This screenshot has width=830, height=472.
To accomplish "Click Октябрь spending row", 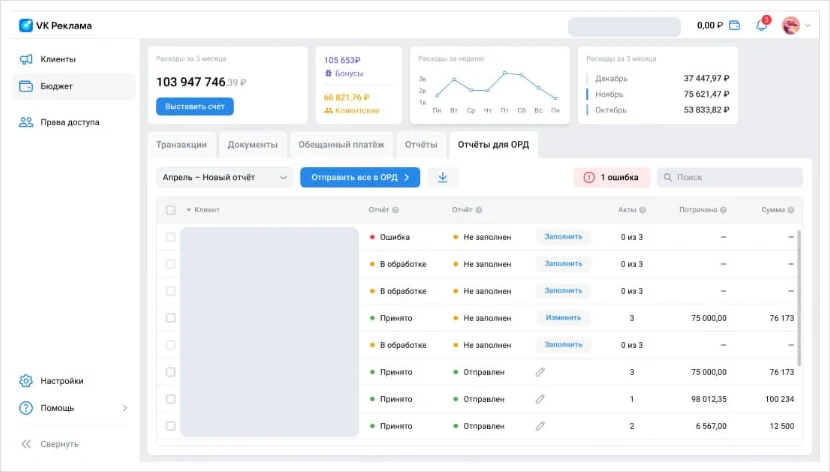I will [x=658, y=110].
